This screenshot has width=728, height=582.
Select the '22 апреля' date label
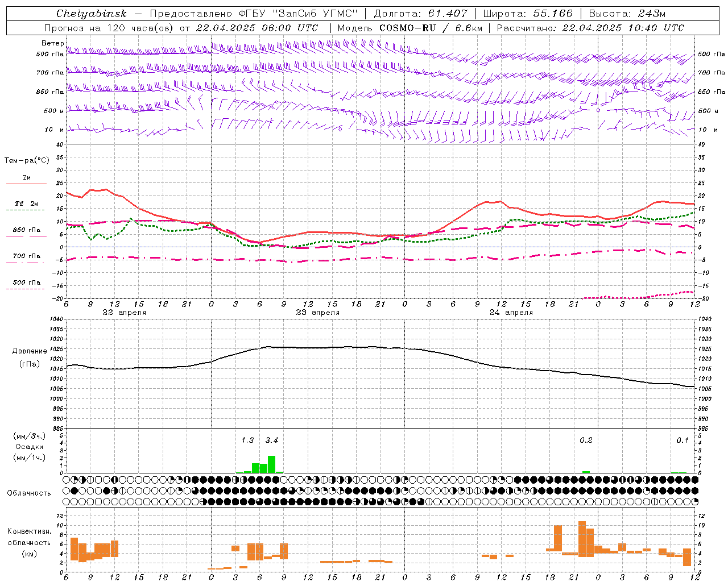click(124, 313)
